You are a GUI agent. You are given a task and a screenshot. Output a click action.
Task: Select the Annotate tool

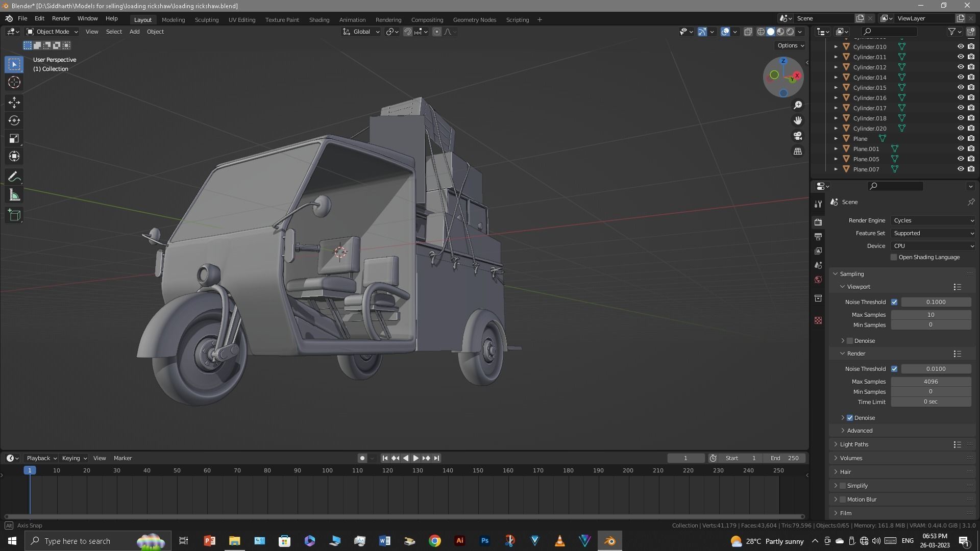tap(14, 177)
